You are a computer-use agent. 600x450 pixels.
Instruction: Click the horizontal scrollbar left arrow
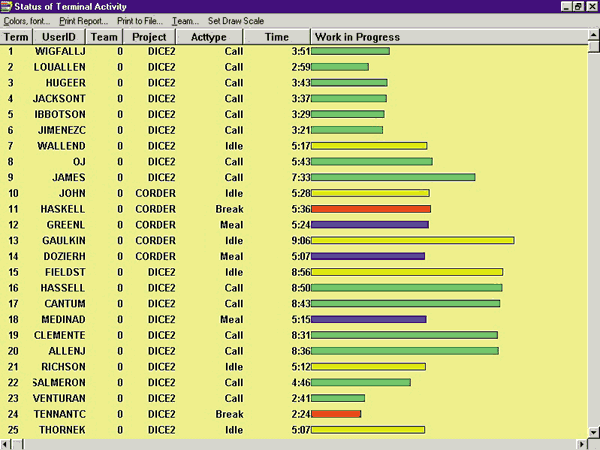(6, 443)
